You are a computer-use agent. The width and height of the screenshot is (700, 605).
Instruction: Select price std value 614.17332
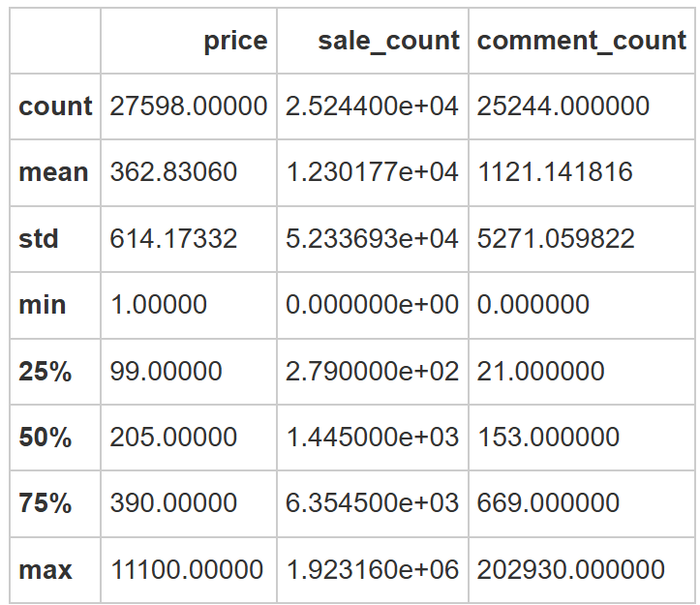173,238
